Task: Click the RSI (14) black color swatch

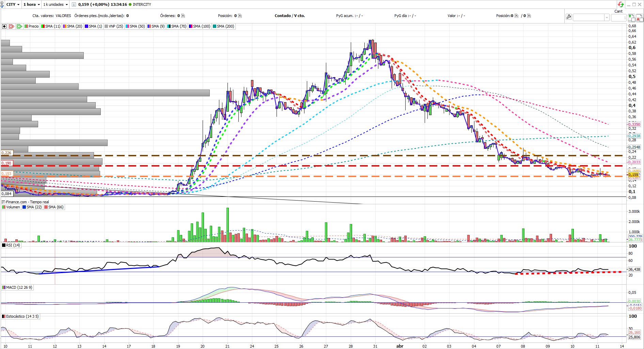Action: pyautogui.click(x=4, y=245)
